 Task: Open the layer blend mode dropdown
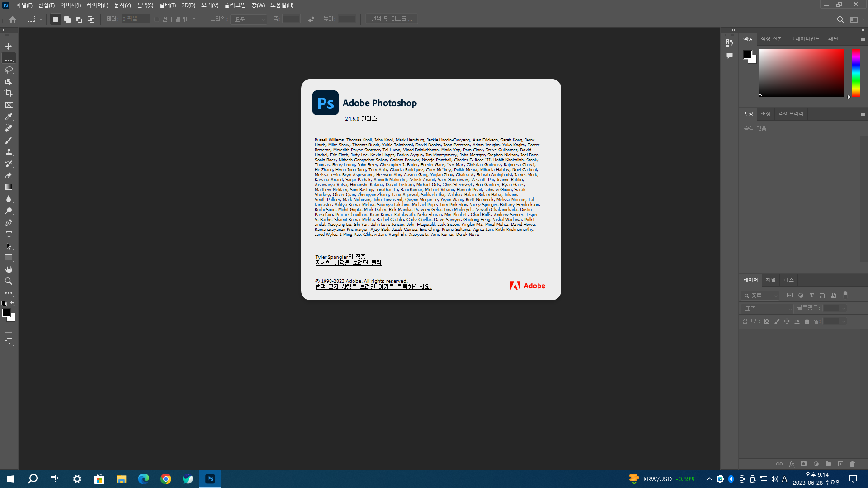[x=767, y=309]
